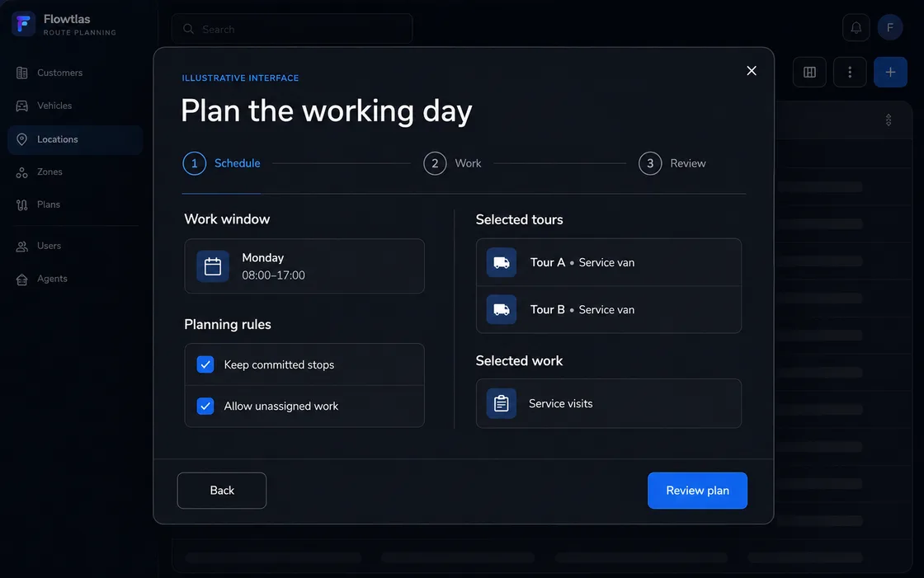
Task: Click the Agents icon in sidebar
Action: [21, 280]
